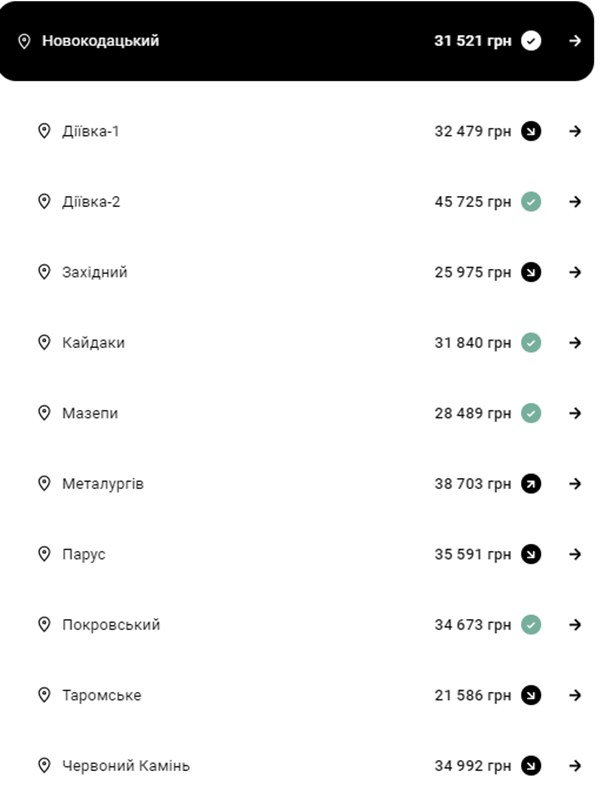Click down-trend badge on Таромське row
Screen dimensions: 600x812
[531, 695]
